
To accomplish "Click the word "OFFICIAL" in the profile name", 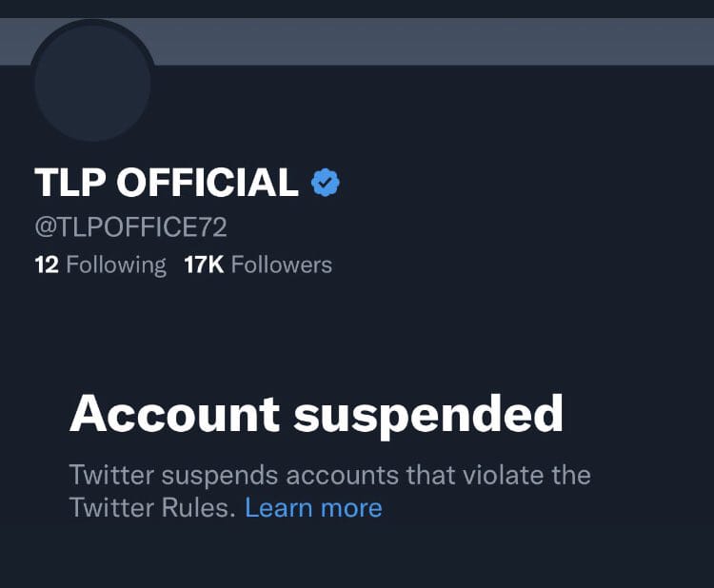I will point(208,183).
